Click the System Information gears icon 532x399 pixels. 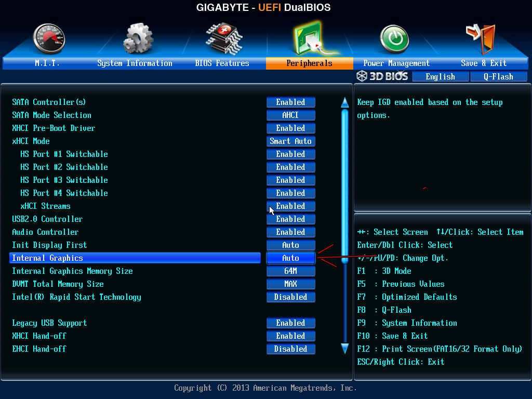pos(138,38)
